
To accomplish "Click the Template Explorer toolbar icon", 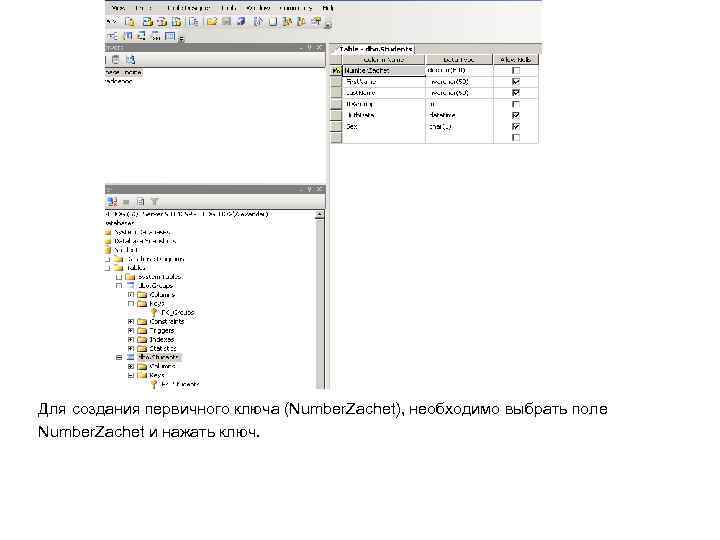I will coord(302,22).
